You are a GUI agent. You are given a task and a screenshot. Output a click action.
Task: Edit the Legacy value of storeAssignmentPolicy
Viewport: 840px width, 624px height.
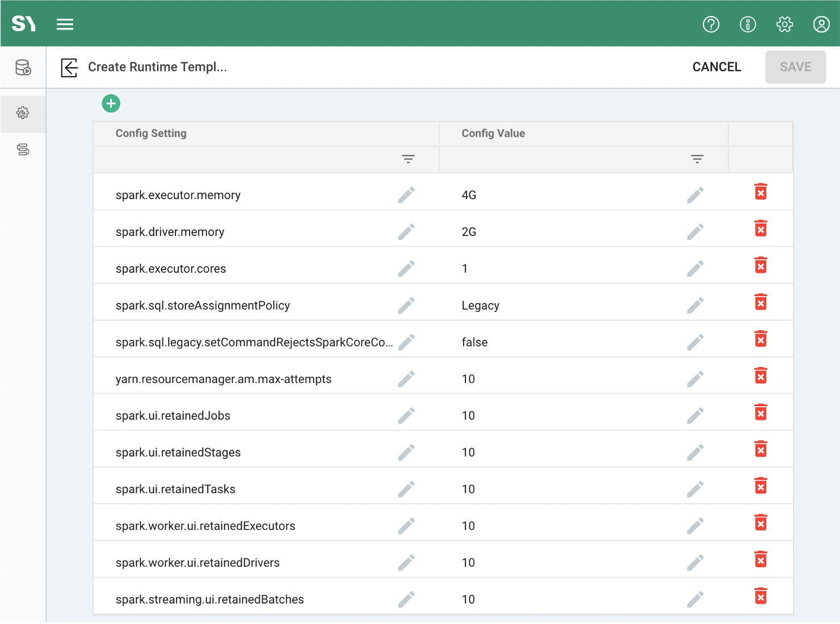695,305
